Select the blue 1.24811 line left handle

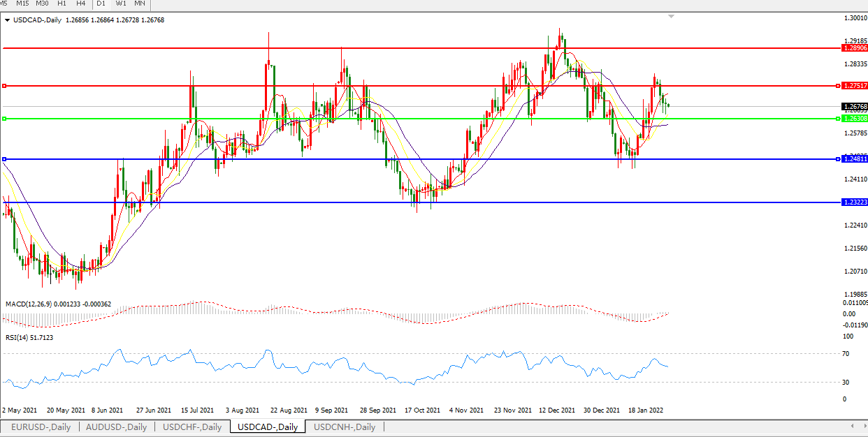pos(5,159)
